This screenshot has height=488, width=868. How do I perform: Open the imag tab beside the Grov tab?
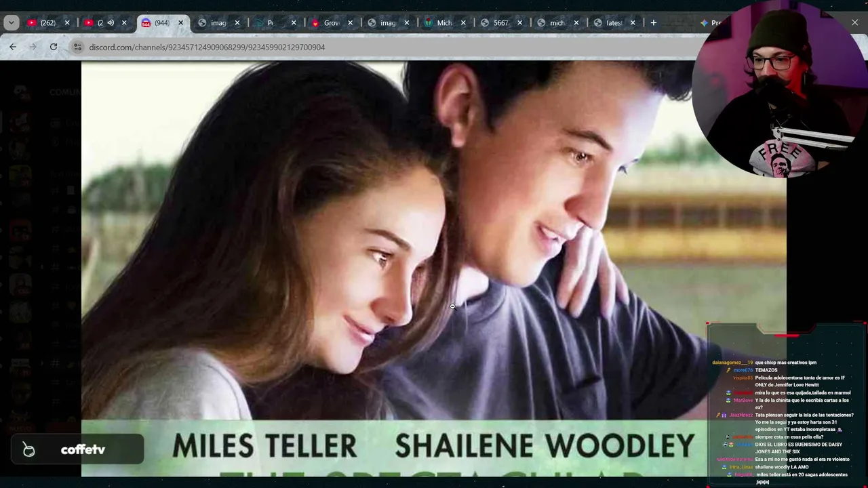point(387,22)
